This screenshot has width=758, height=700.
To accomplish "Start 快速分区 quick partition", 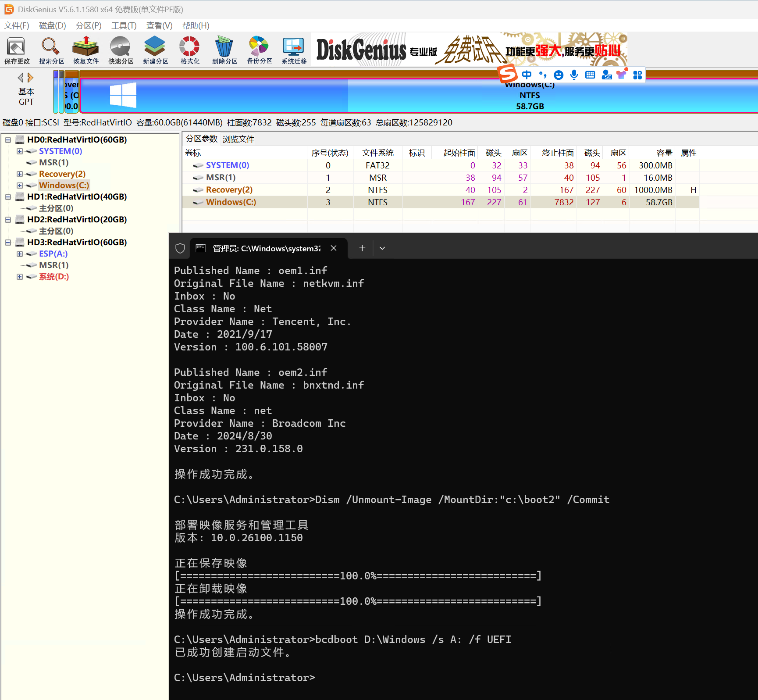I will pos(121,50).
